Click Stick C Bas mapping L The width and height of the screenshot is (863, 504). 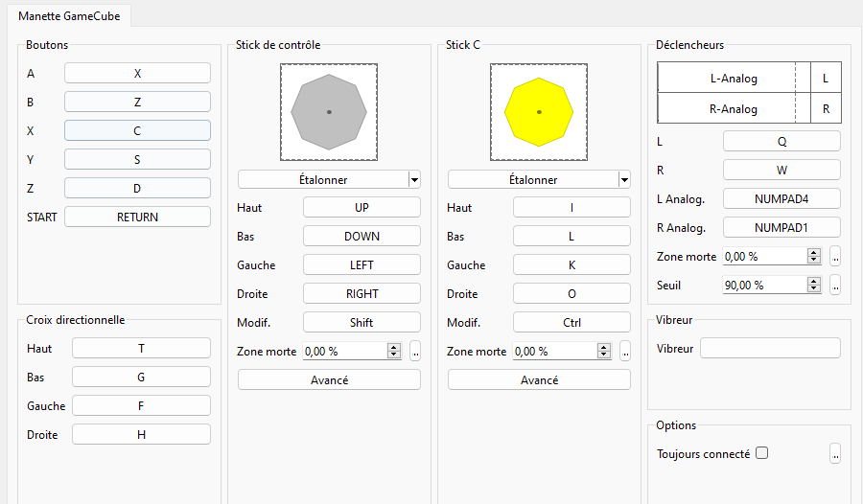(x=571, y=236)
